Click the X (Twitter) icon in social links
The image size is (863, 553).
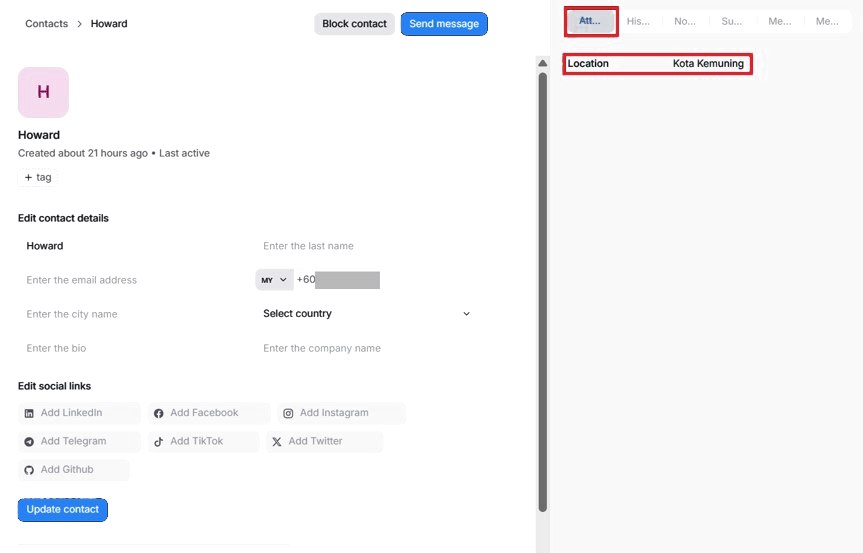click(277, 441)
